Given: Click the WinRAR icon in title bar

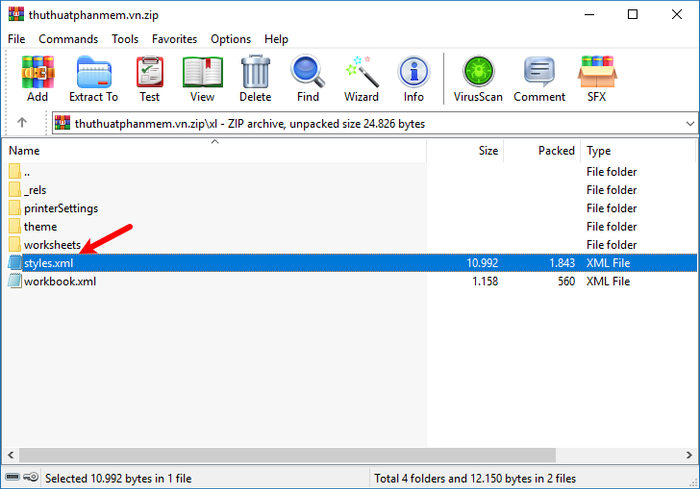Looking at the screenshot, I should pyautogui.click(x=16, y=14).
